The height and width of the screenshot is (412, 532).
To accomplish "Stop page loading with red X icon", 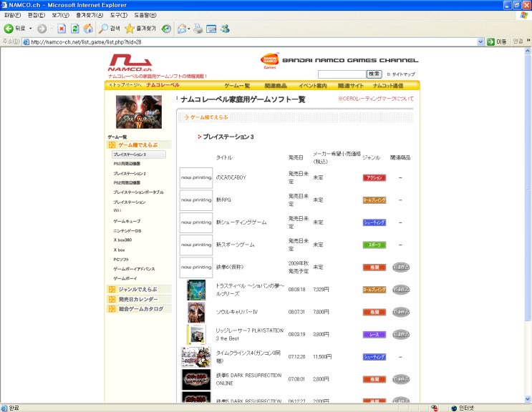I will click(x=62, y=29).
